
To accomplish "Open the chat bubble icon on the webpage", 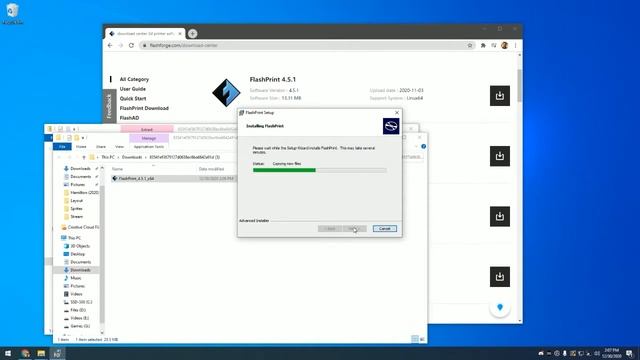I will [x=500, y=307].
